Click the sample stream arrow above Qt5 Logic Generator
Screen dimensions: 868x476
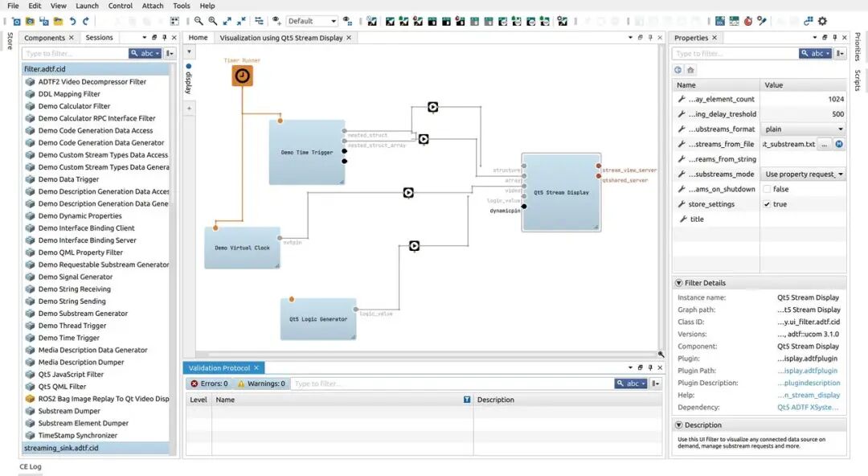click(x=414, y=246)
